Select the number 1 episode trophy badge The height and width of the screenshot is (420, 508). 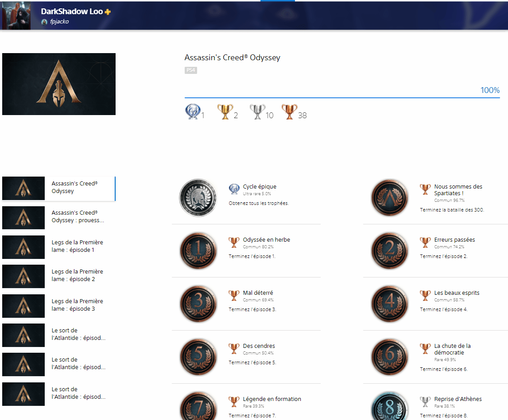pos(198,250)
